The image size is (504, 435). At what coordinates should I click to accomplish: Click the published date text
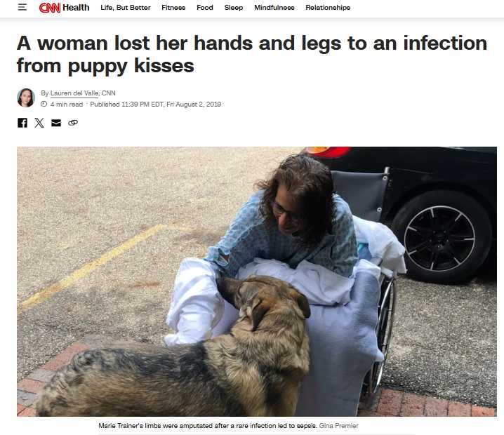pos(156,104)
